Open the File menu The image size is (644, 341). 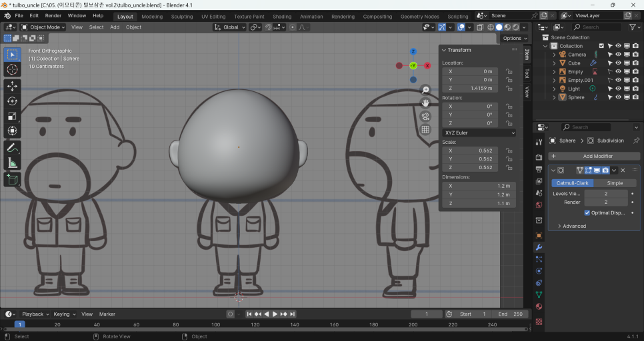pyautogui.click(x=19, y=15)
